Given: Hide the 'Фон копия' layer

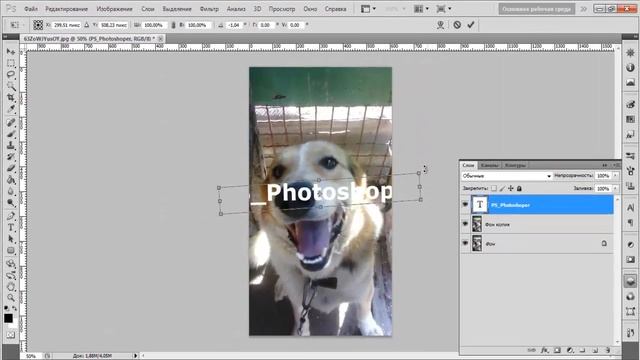Looking at the screenshot, I should click(x=465, y=224).
